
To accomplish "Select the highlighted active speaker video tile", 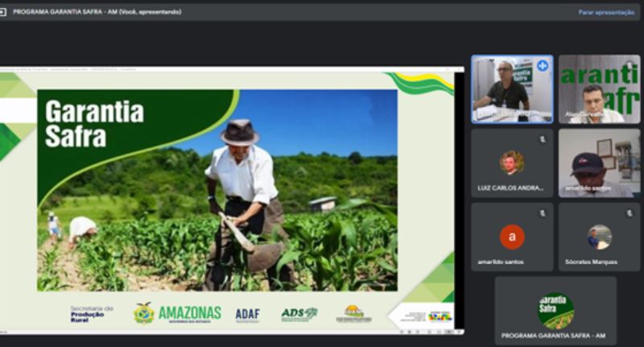I will click(x=512, y=89).
